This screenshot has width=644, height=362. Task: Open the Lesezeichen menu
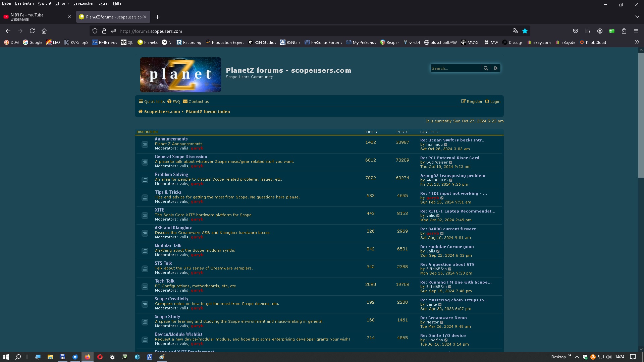84,3
